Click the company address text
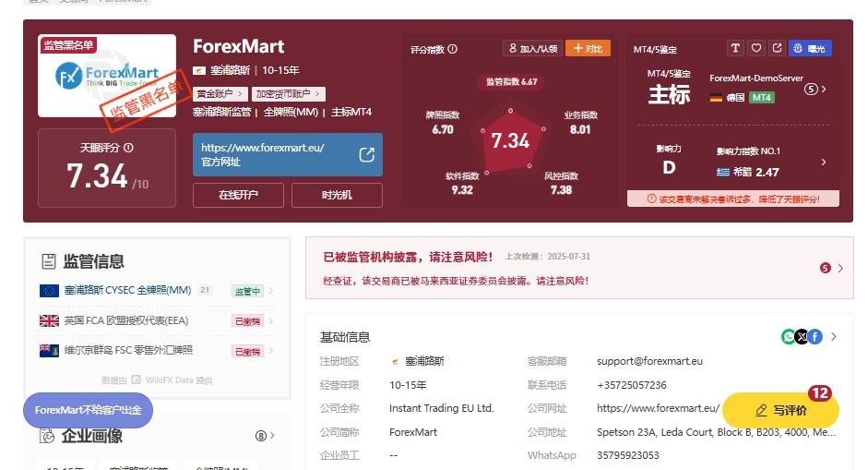 pyautogui.click(x=716, y=432)
